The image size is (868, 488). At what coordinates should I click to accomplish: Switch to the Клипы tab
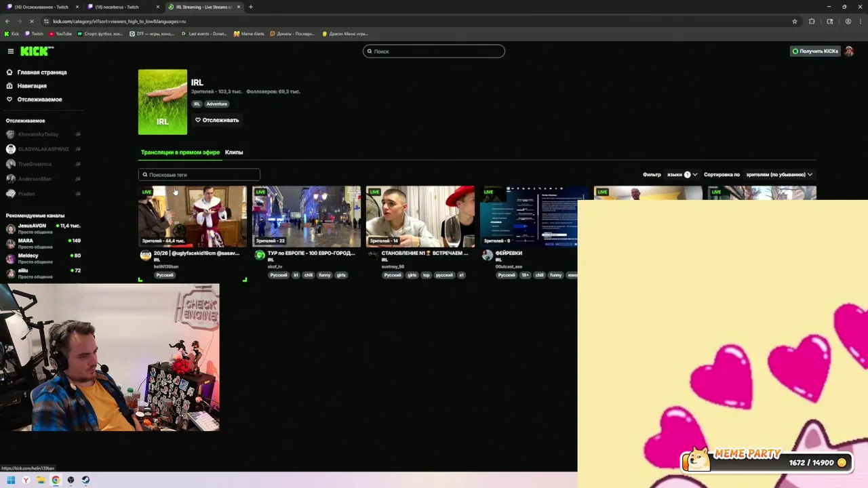[x=234, y=152]
